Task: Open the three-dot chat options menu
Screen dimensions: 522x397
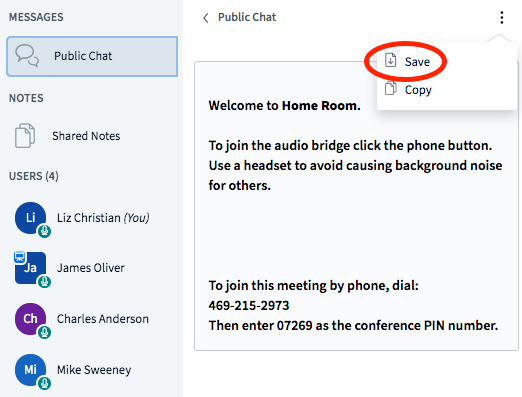Action: (x=501, y=17)
